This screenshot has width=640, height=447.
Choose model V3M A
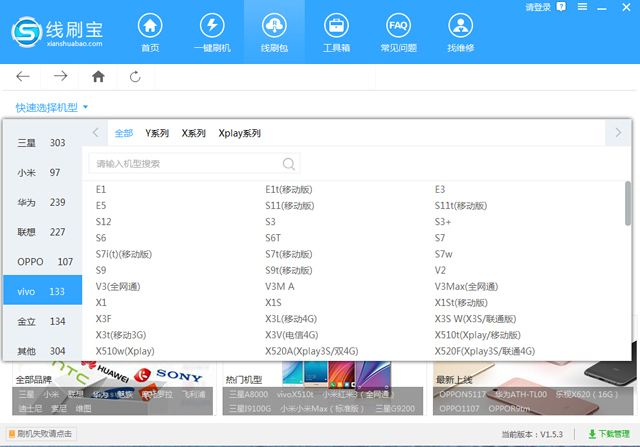tap(280, 287)
